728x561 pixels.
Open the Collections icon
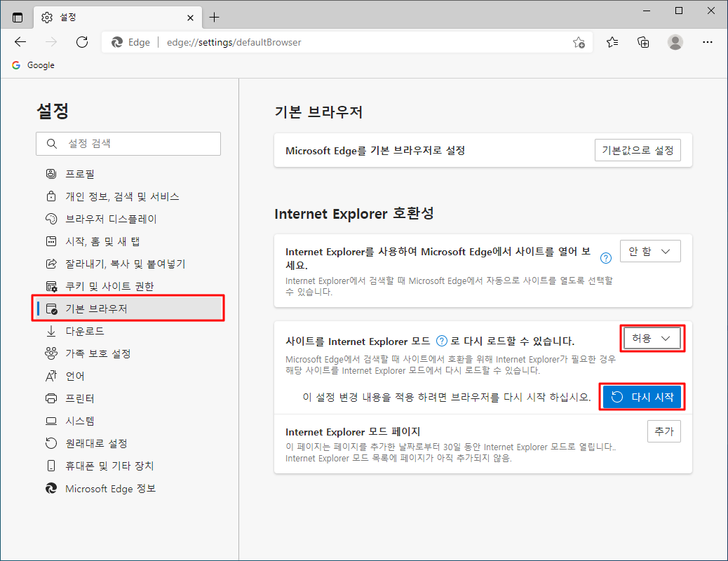643,42
